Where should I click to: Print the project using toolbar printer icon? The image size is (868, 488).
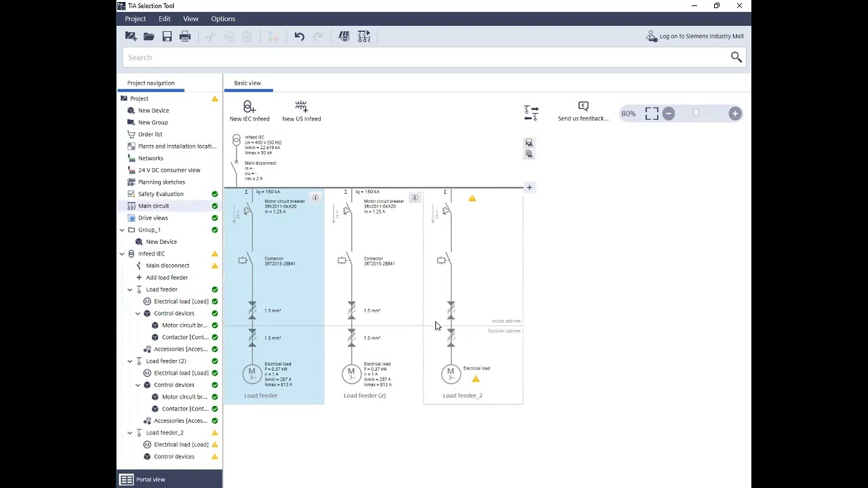[185, 37]
